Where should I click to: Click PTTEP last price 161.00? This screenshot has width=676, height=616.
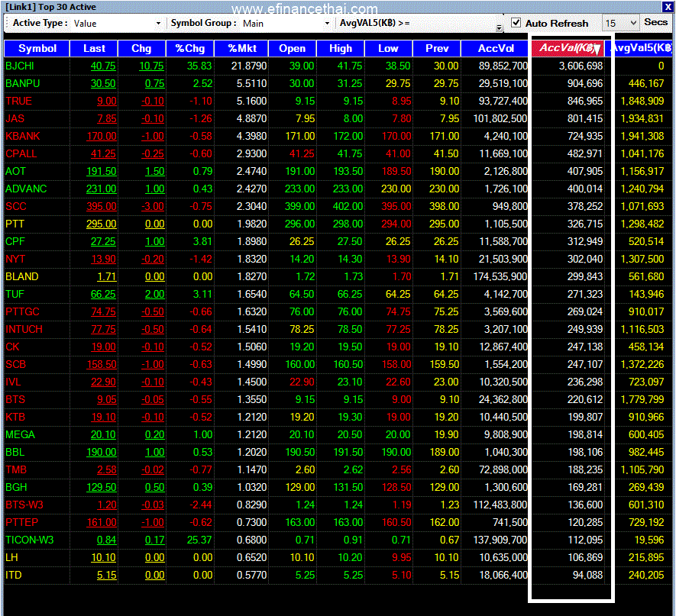pyautogui.click(x=102, y=523)
